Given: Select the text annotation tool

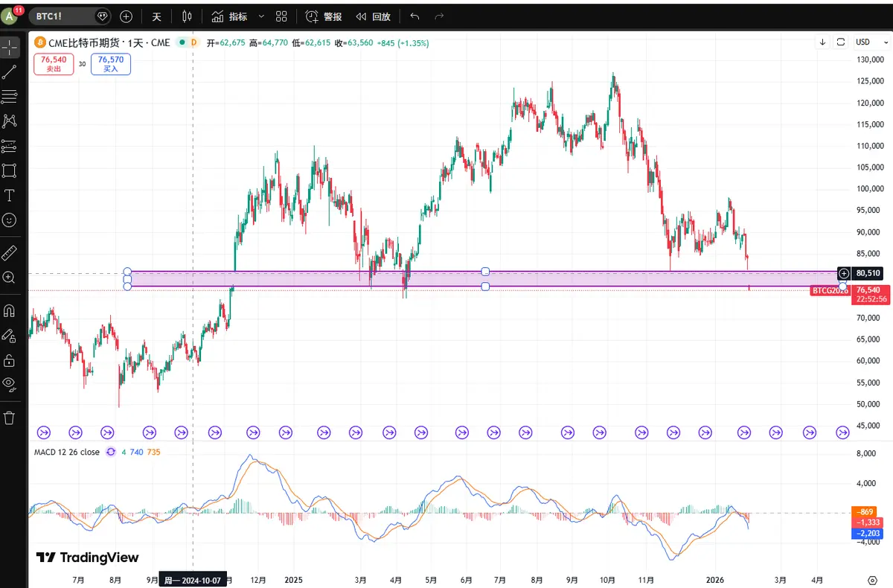Looking at the screenshot, I should tap(10, 195).
